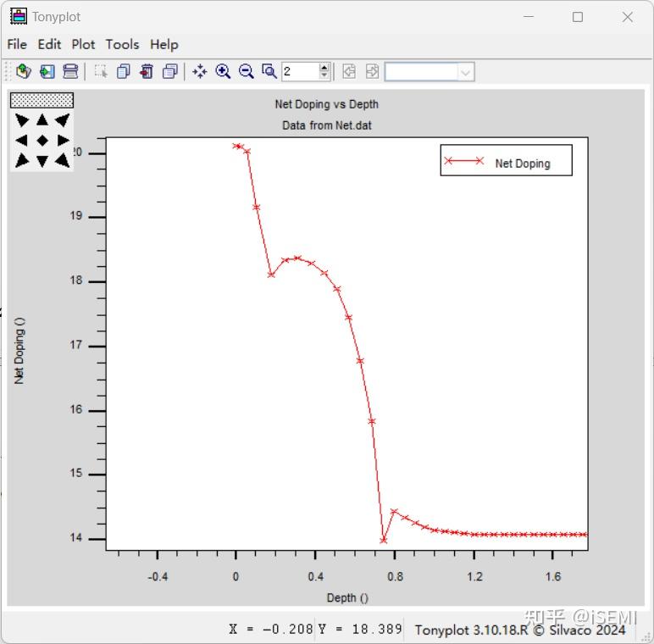Viewport: 654px width, 644px height.
Task: Click the pan up arrow
Action: tap(42, 120)
